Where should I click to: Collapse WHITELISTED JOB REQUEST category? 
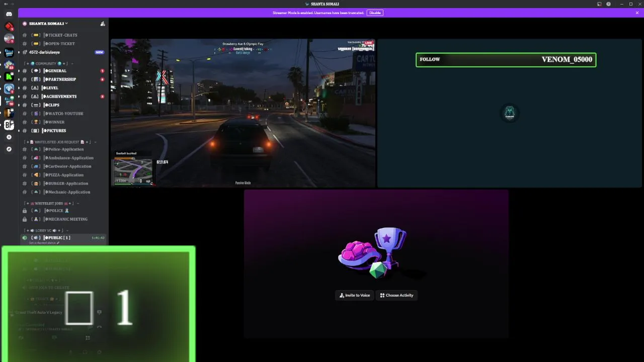click(x=60, y=142)
